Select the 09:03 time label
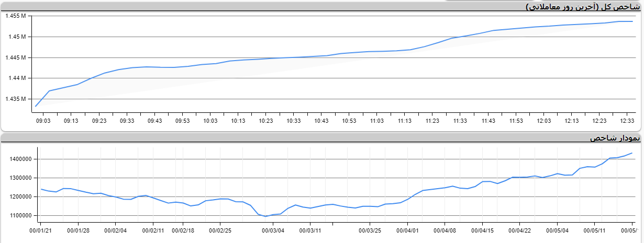 [43, 121]
